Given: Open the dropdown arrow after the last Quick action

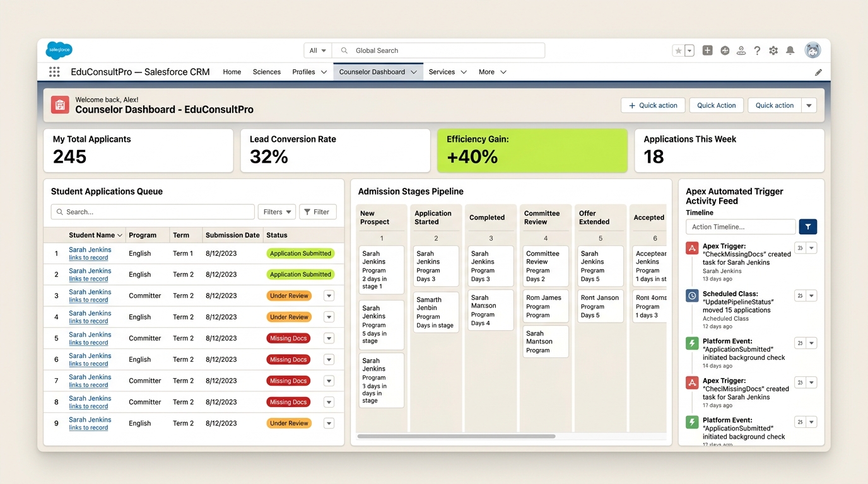Looking at the screenshot, I should click(x=809, y=105).
